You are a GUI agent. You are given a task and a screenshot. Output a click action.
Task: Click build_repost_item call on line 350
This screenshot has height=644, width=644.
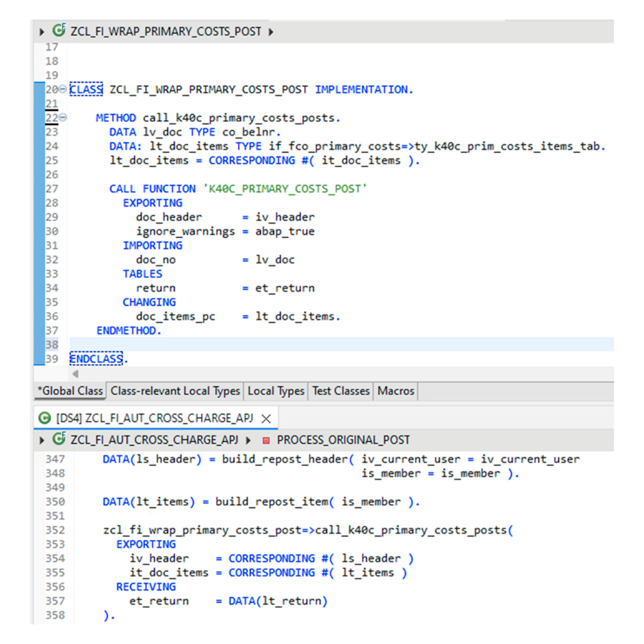tap(272, 502)
